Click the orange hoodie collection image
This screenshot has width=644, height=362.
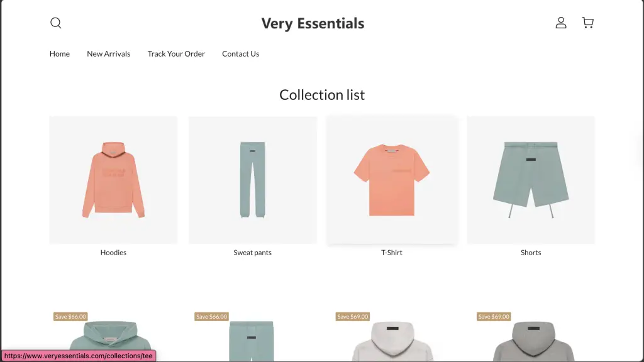point(113,180)
